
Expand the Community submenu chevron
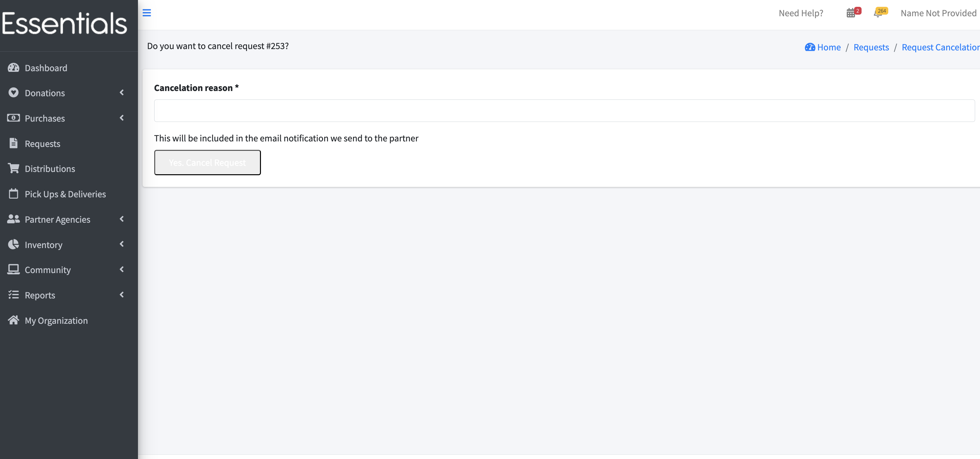(x=122, y=269)
